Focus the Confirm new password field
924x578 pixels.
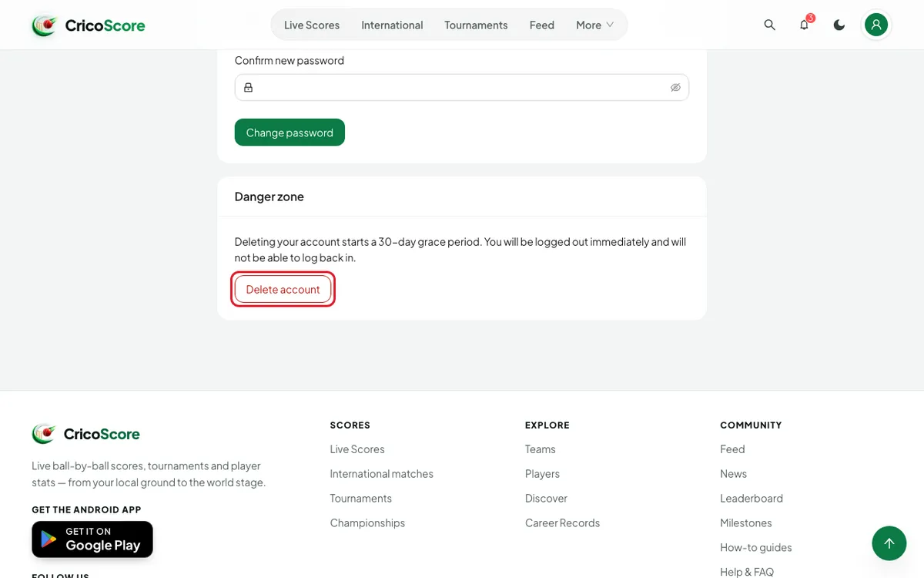click(x=462, y=87)
